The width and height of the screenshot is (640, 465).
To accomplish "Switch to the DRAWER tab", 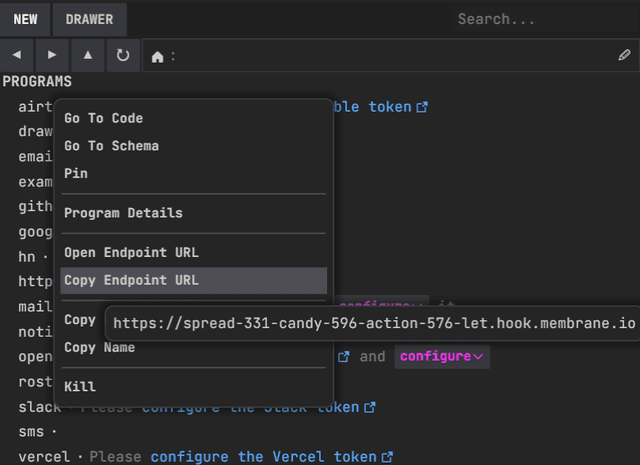I will pos(89,19).
